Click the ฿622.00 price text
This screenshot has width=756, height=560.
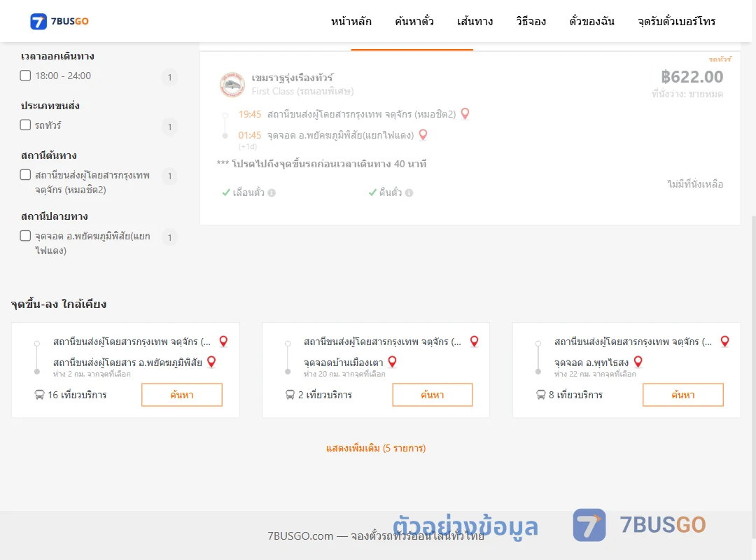[692, 77]
